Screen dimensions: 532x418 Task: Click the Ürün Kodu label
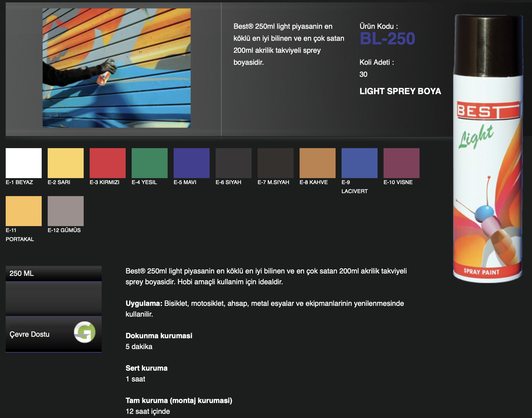(x=379, y=26)
